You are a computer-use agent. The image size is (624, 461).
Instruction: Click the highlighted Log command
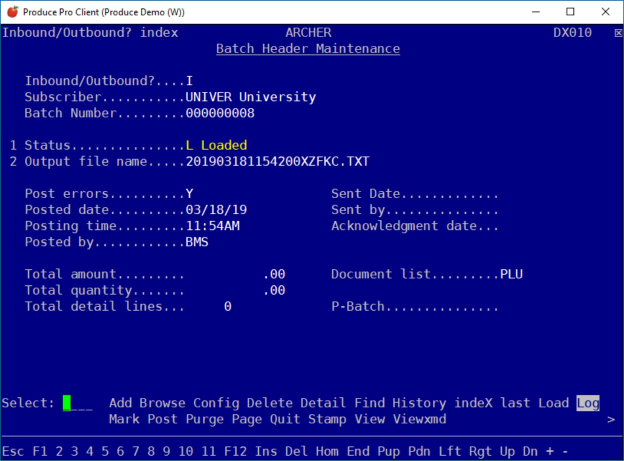(588, 403)
